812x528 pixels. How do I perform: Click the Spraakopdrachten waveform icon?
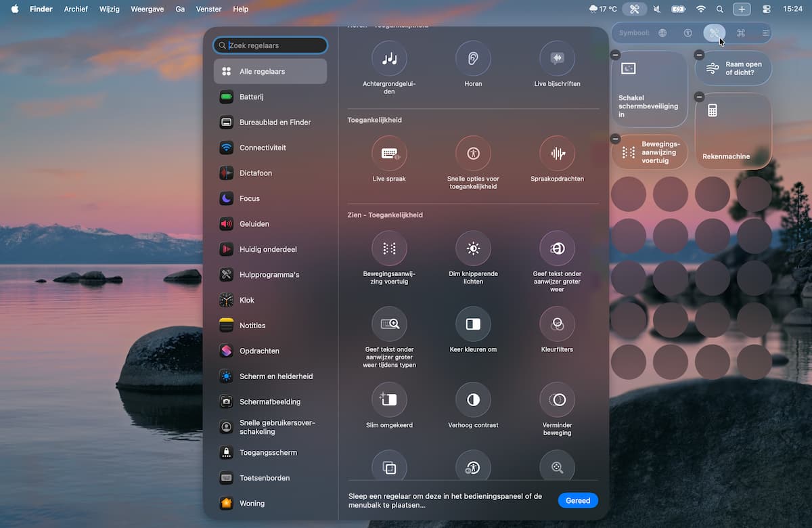pos(557,153)
